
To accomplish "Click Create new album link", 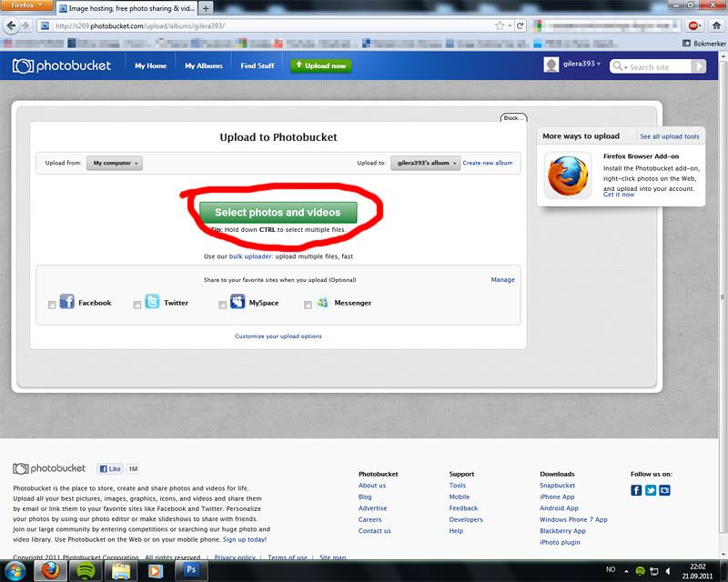I will coord(488,163).
